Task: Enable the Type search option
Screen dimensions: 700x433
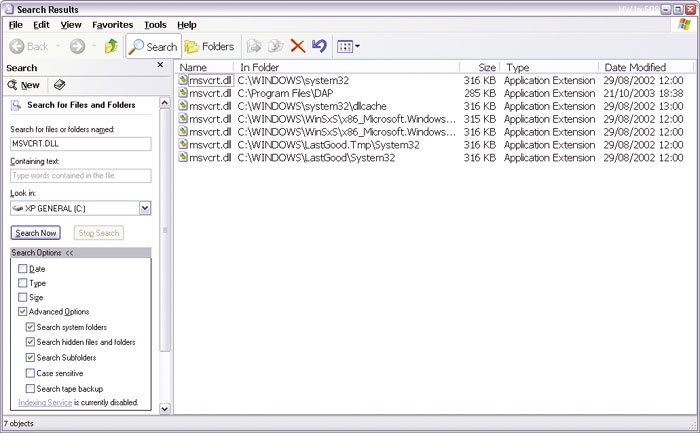Action: point(23,283)
